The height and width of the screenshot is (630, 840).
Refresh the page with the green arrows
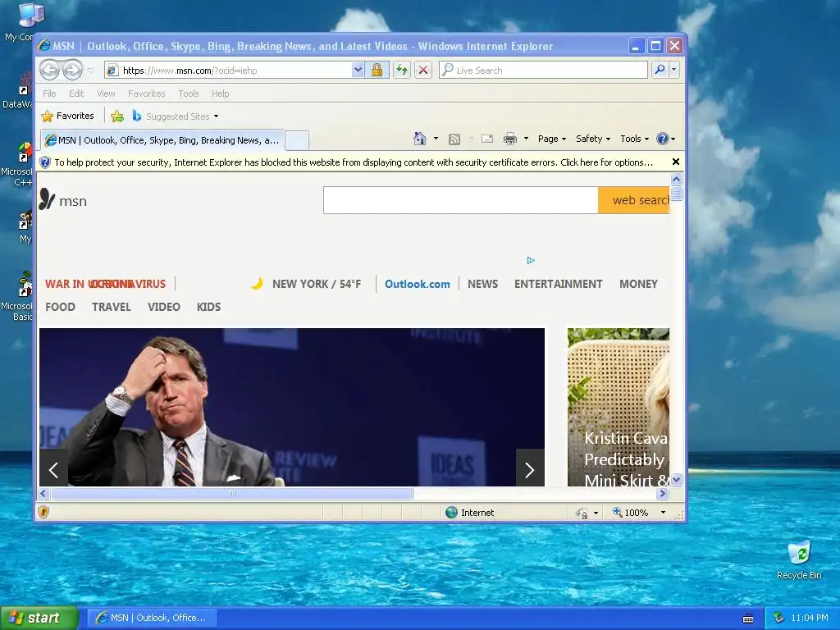point(402,71)
